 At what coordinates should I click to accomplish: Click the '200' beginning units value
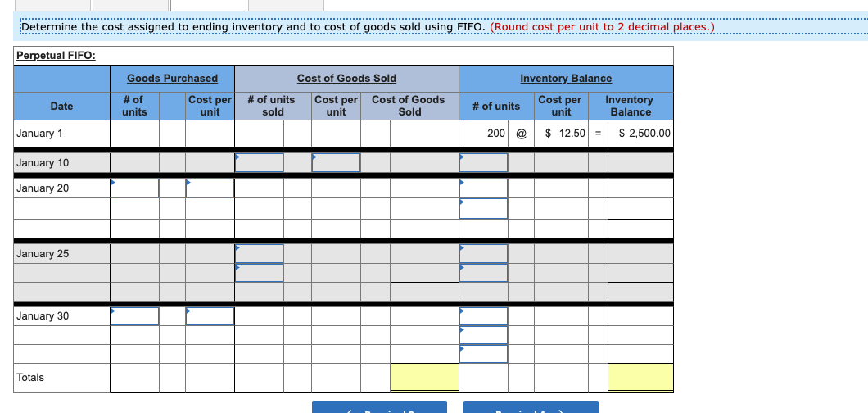point(496,134)
